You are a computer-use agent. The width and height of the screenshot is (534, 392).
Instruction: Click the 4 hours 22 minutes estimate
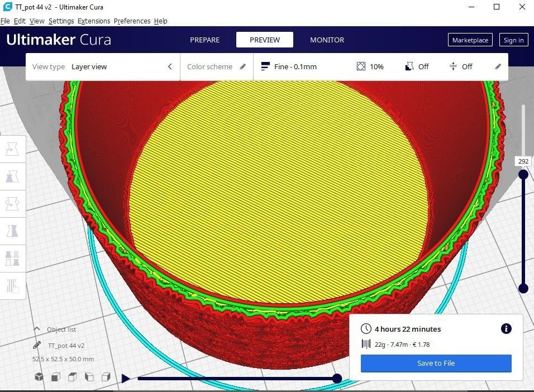[408, 329]
